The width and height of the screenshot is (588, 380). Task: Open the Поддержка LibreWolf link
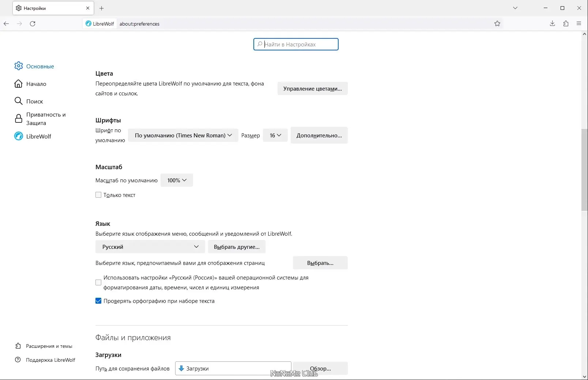45,360
